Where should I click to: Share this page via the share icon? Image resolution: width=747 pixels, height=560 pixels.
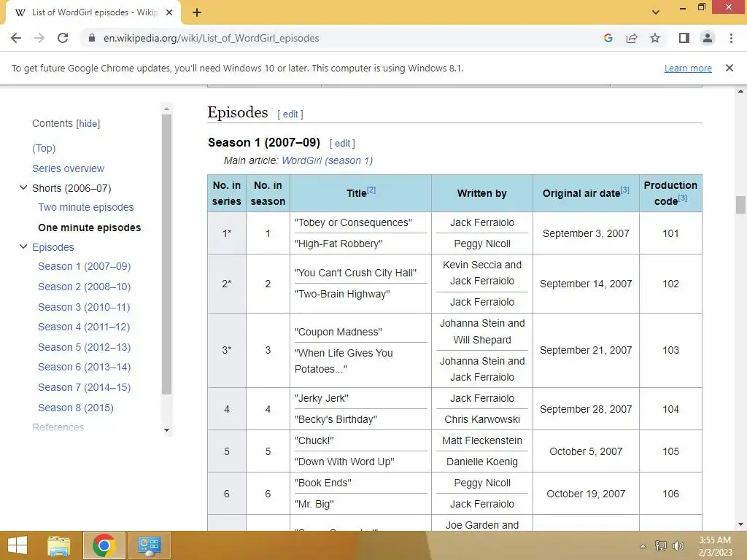point(632,38)
